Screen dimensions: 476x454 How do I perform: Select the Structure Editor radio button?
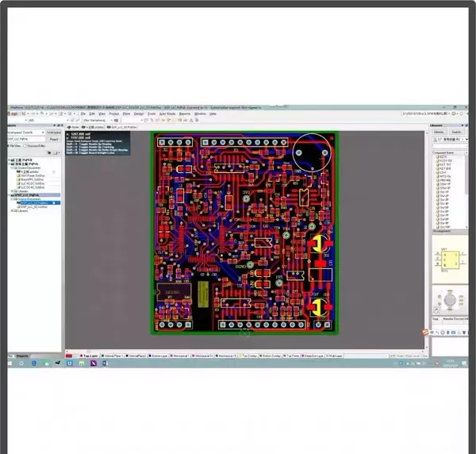click(x=26, y=146)
